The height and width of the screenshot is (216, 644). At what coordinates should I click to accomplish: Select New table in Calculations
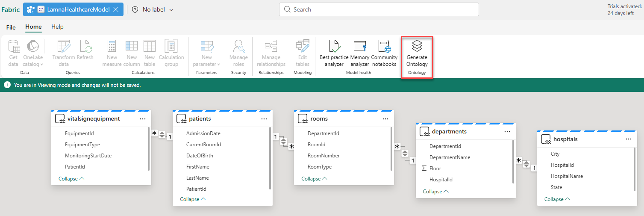pos(150,53)
